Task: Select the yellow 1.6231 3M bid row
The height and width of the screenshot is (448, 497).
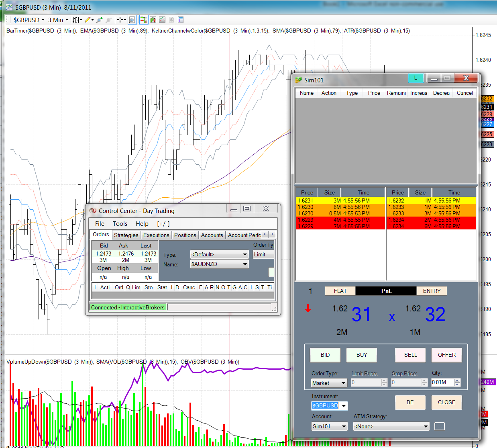Action: (x=340, y=200)
